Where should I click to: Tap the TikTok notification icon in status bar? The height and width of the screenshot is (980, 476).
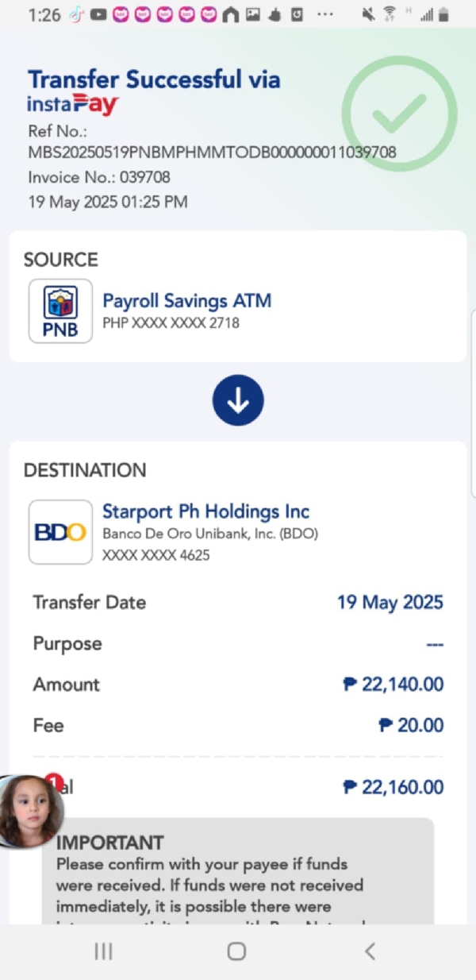click(76, 14)
